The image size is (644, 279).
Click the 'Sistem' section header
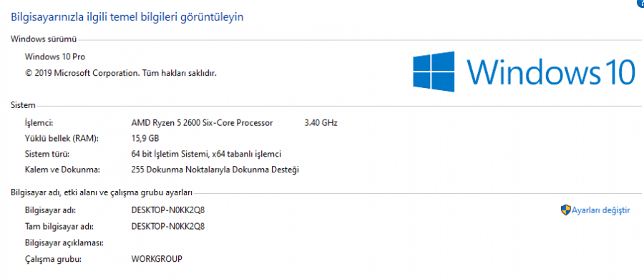23,106
